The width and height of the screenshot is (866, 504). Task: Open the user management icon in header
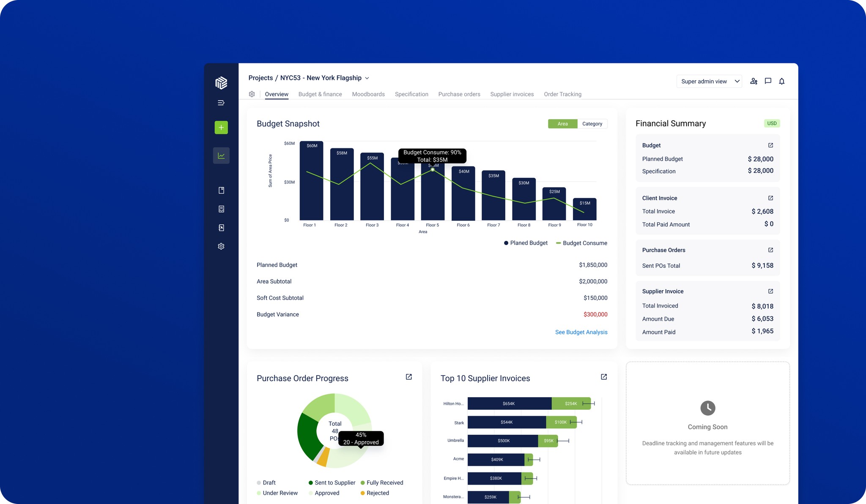(754, 81)
